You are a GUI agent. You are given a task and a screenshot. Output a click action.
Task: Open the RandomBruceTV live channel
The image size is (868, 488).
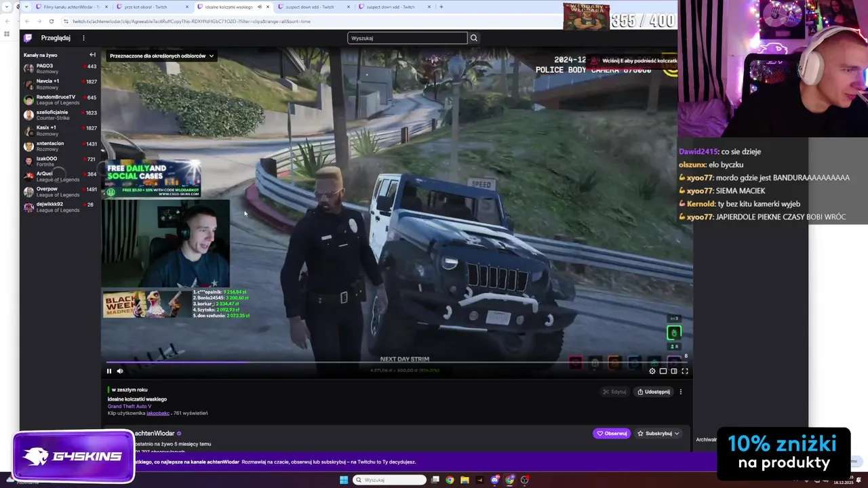click(60, 100)
